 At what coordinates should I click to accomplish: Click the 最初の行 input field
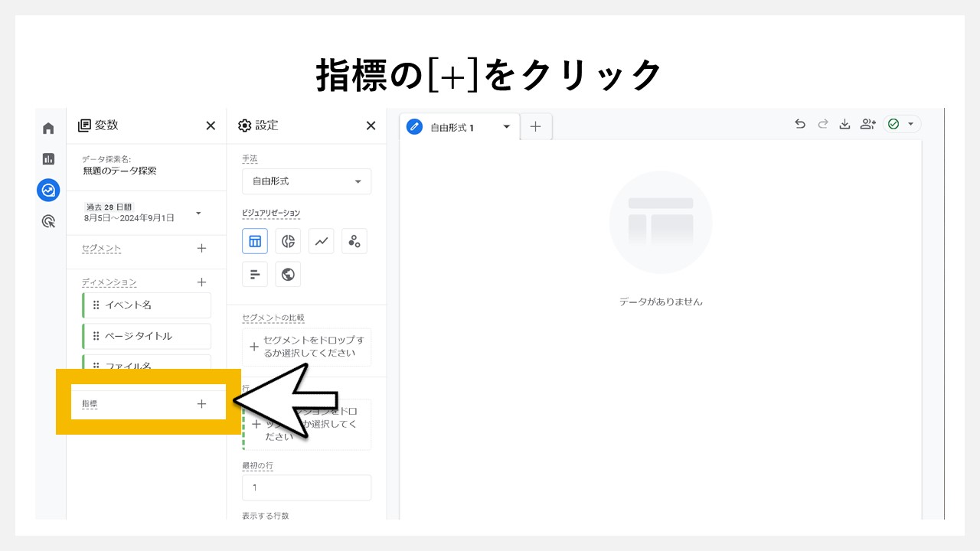306,487
